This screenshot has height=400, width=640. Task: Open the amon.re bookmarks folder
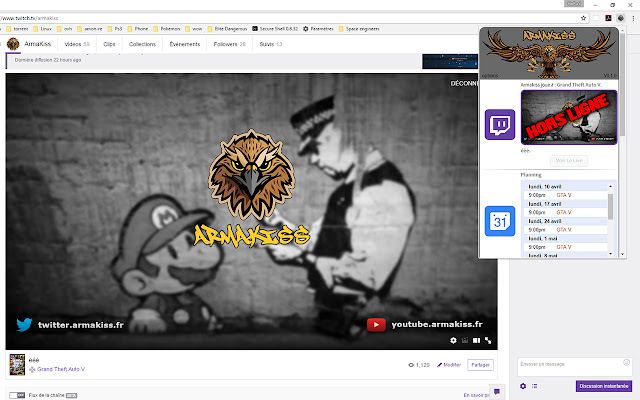tap(90, 29)
